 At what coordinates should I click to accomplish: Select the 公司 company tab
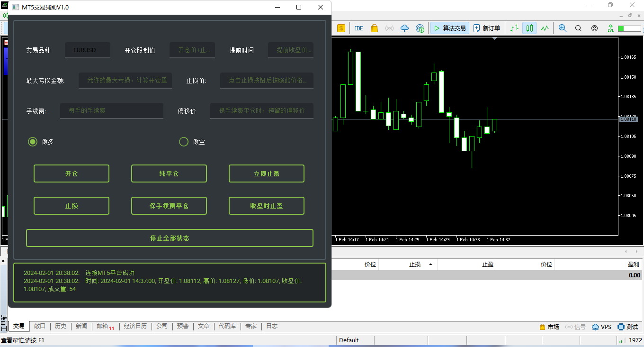(x=162, y=326)
